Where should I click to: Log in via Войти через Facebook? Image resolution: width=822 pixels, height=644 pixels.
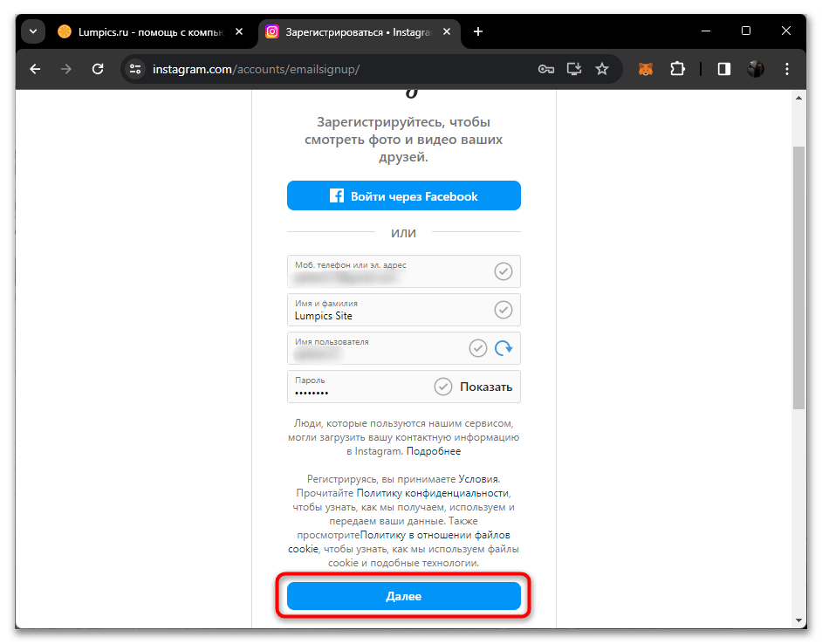[x=404, y=196]
